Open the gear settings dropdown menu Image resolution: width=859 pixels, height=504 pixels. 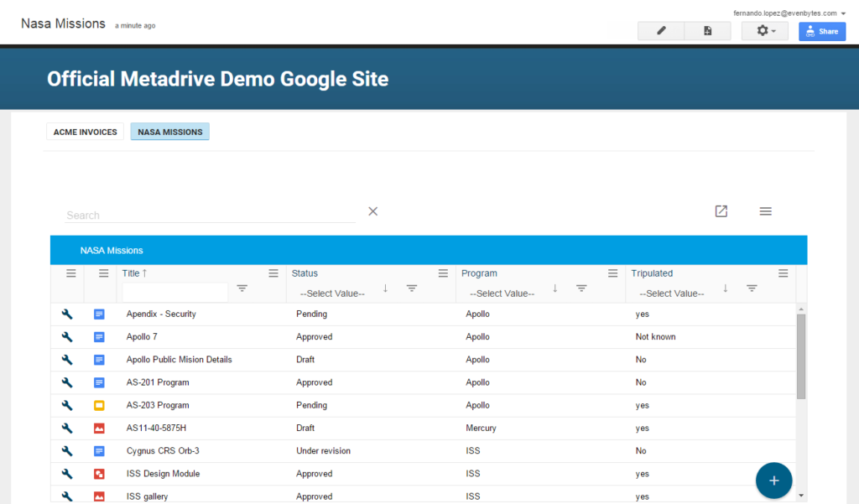tap(764, 30)
